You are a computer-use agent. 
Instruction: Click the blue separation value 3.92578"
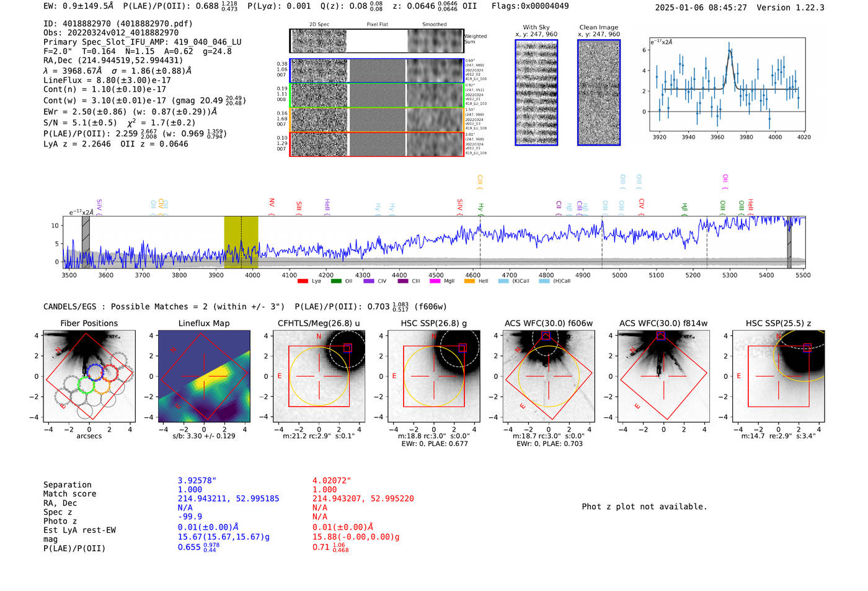[x=197, y=481]
